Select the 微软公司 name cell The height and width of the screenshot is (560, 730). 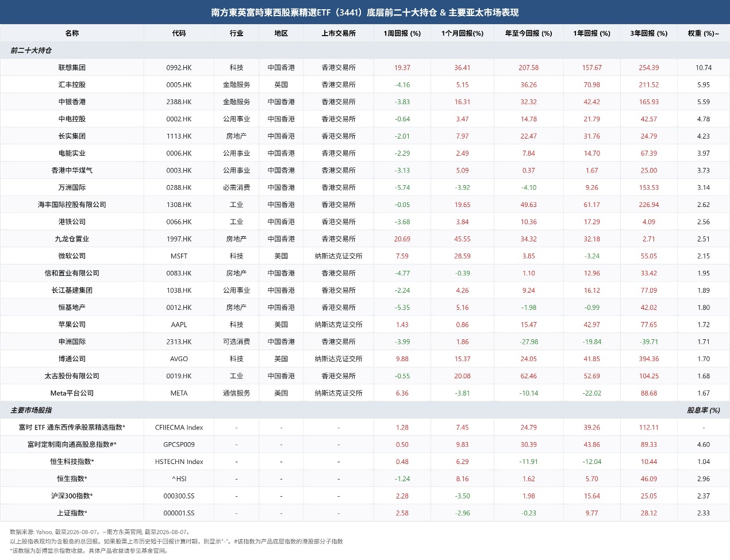pos(72,256)
